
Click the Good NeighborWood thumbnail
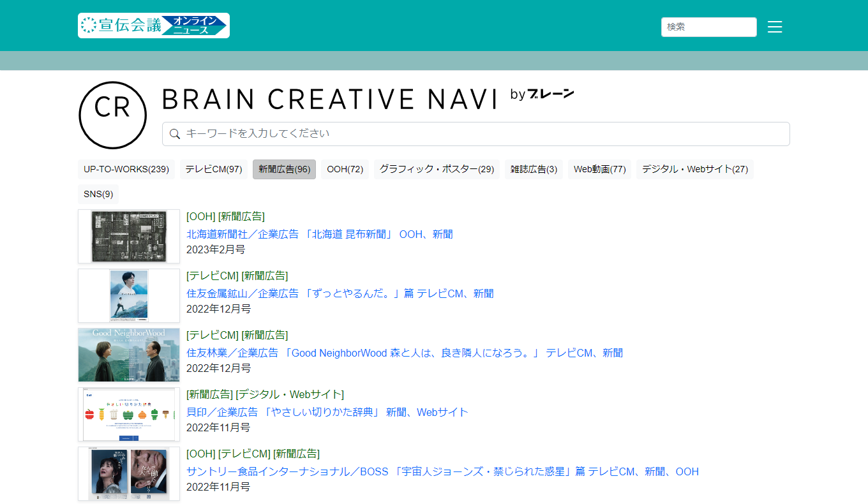129,355
